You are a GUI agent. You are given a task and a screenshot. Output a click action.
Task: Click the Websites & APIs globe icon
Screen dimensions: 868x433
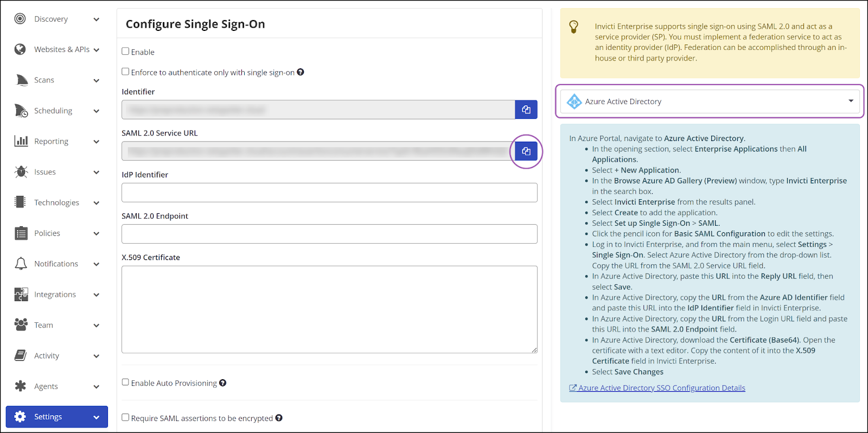pyautogui.click(x=20, y=49)
